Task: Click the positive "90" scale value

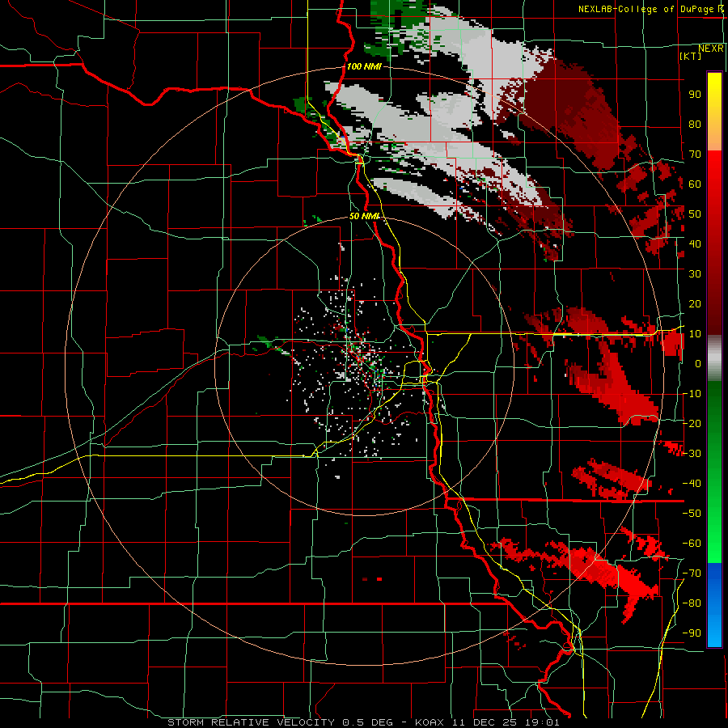Action: click(x=695, y=95)
